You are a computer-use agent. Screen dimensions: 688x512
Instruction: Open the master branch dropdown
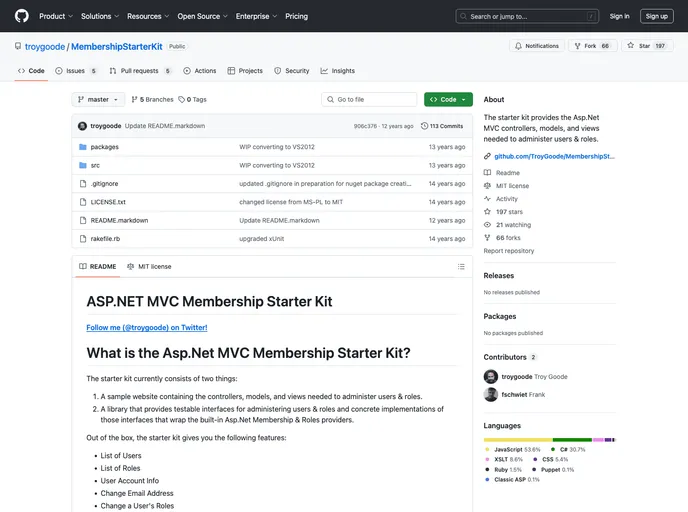point(98,100)
